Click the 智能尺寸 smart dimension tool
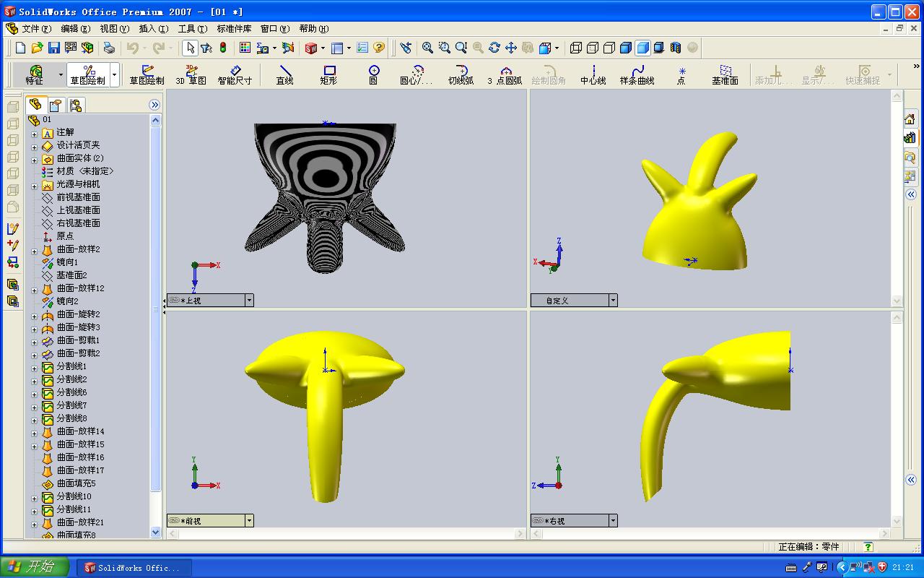This screenshot has width=924, height=578. click(x=235, y=74)
